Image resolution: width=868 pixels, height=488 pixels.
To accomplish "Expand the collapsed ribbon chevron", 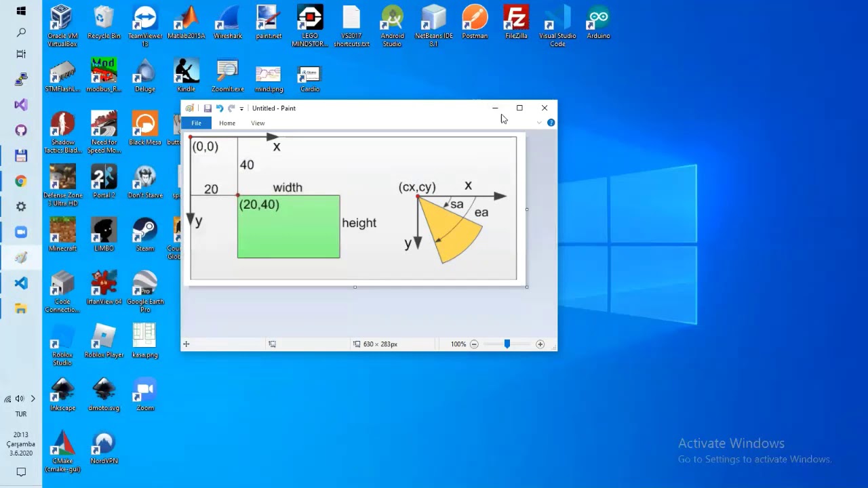I will (539, 123).
